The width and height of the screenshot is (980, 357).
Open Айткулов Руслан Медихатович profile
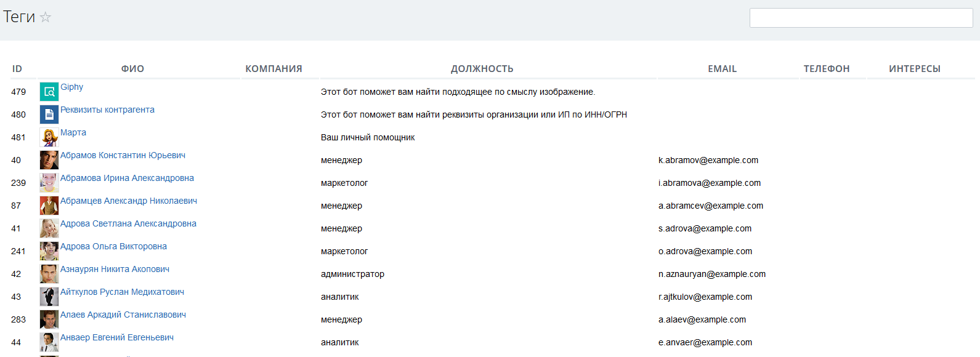tap(122, 292)
